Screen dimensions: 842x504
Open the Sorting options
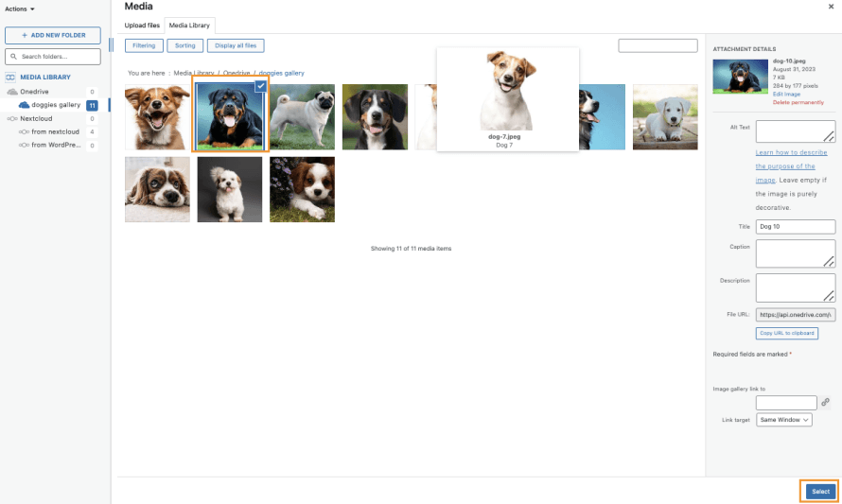[184, 45]
